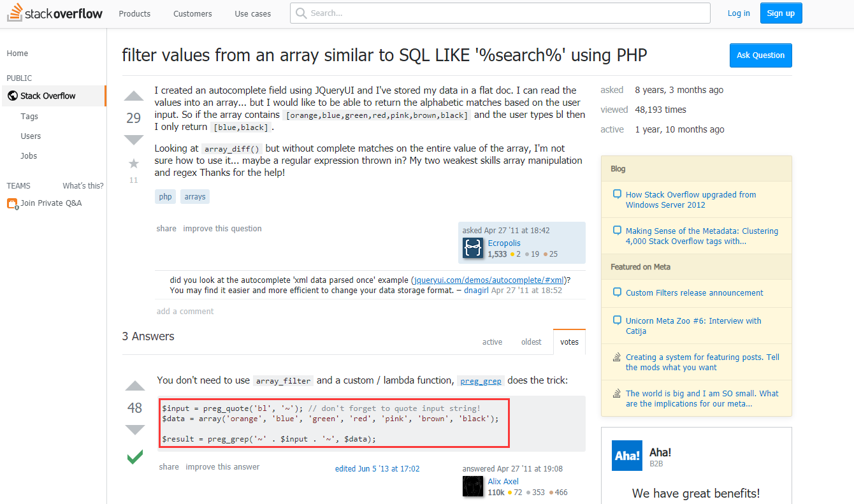Image resolution: width=854 pixels, height=504 pixels.
Task: Favorite the question with the star
Action: coord(134,164)
